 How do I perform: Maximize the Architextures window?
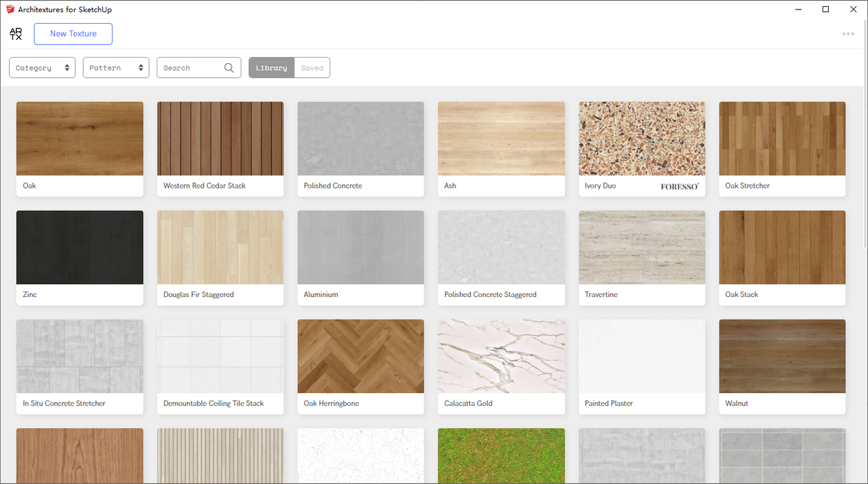(x=825, y=9)
